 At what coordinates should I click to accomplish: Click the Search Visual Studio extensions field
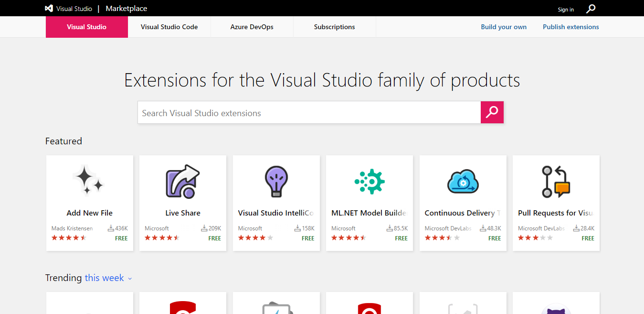click(309, 113)
